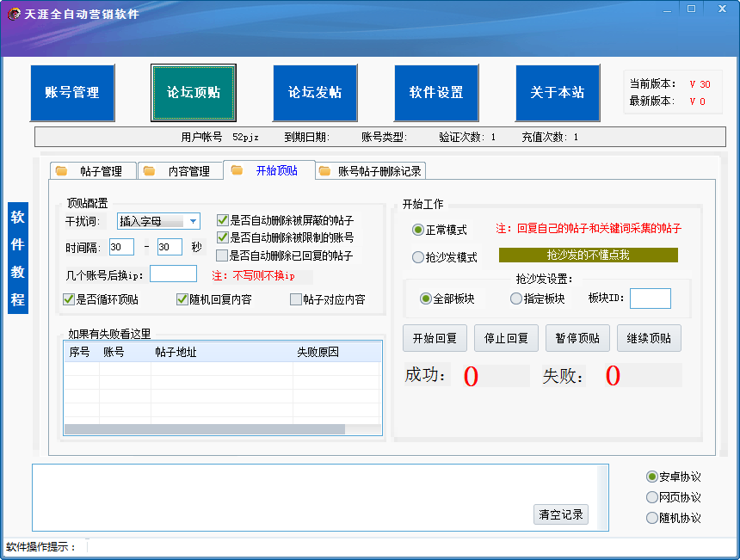
Task: Expand the 干扰词 dropdown list
Action: pyautogui.click(x=193, y=221)
